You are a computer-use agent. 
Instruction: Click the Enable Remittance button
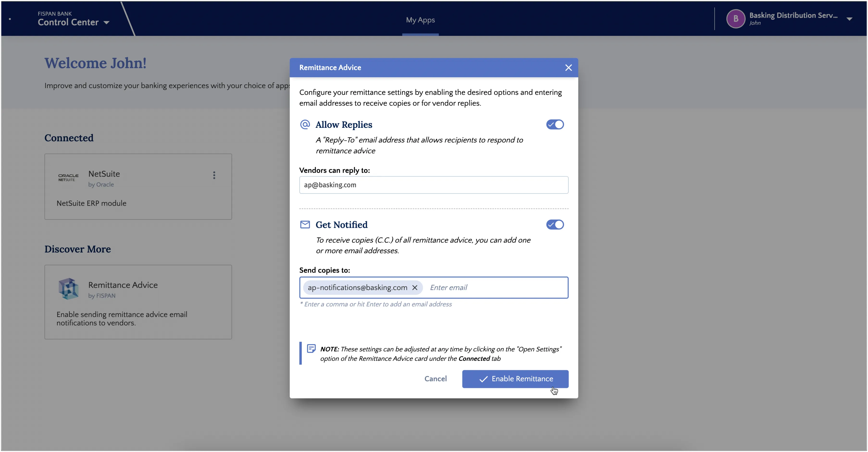515,379
